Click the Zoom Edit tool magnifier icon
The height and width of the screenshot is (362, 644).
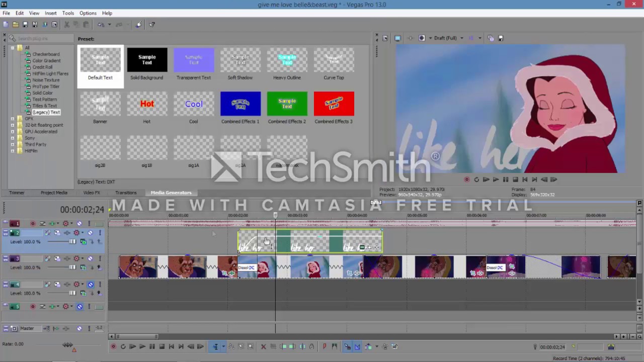click(250, 346)
